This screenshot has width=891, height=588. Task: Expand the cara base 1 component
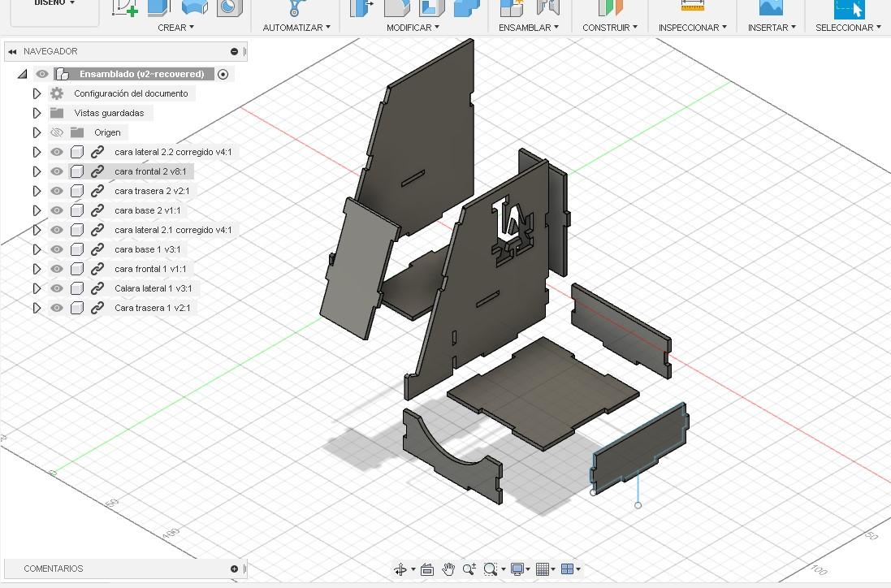tap(37, 249)
